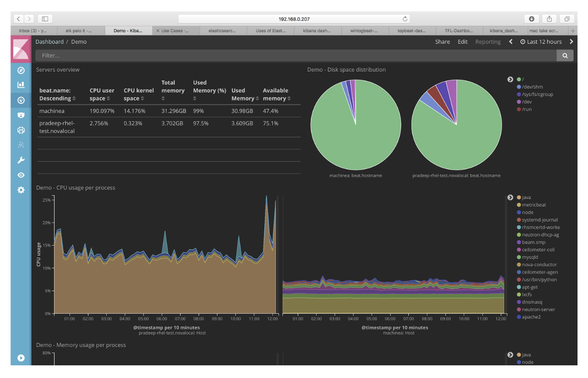
Task: Collapse the disk space legend arrow
Action: pos(510,79)
